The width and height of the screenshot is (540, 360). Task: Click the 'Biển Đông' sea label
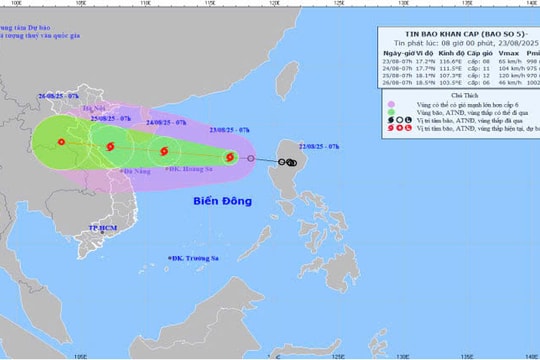pyautogui.click(x=222, y=201)
